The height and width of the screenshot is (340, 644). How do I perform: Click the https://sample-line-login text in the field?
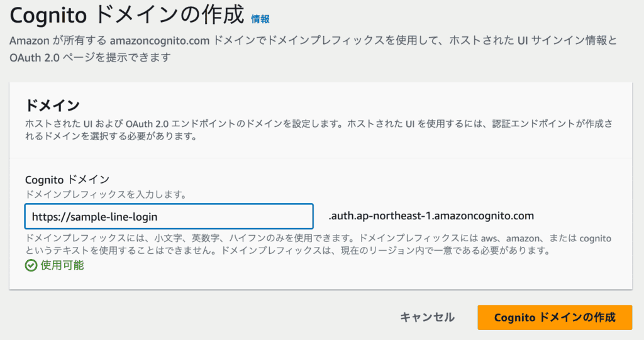click(94, 217)
